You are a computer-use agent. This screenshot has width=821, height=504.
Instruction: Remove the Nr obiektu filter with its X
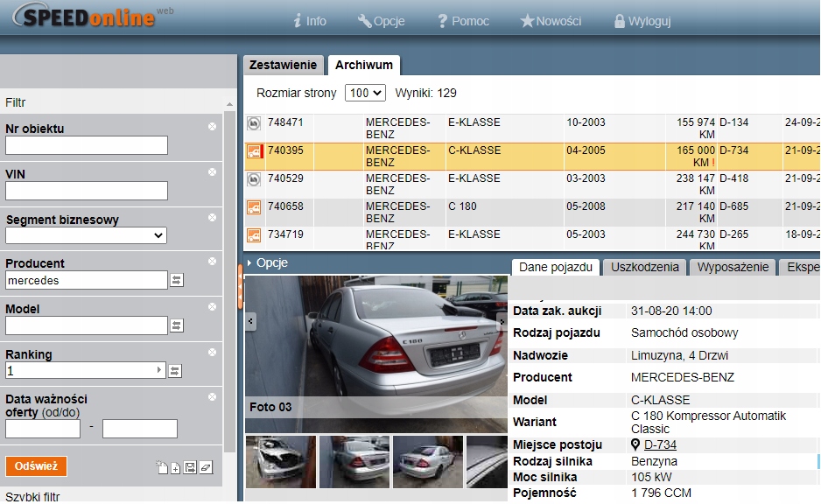click(x=212, y=127)
